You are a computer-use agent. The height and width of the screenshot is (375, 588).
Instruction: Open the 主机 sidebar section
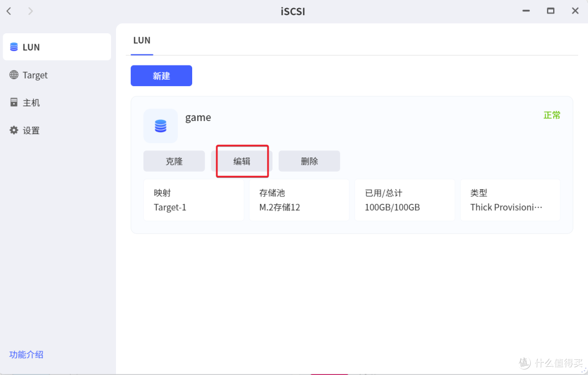(57, 102)
